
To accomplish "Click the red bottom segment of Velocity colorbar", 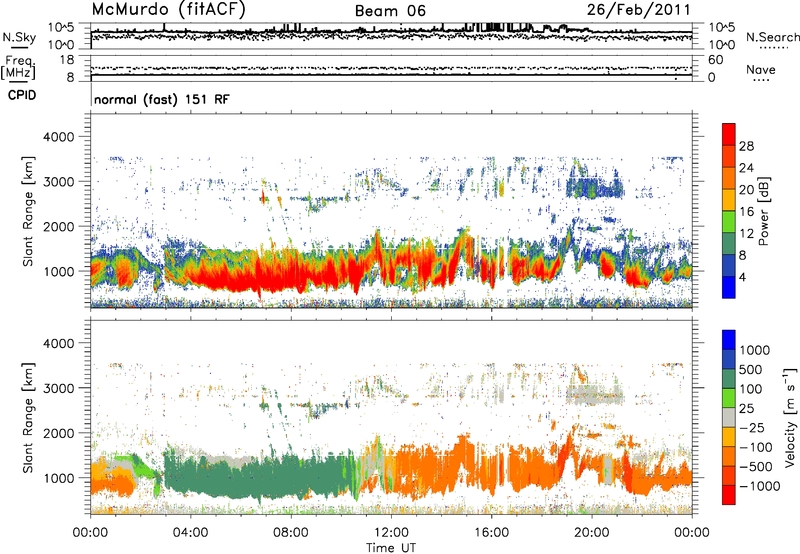I will (729, 495).
